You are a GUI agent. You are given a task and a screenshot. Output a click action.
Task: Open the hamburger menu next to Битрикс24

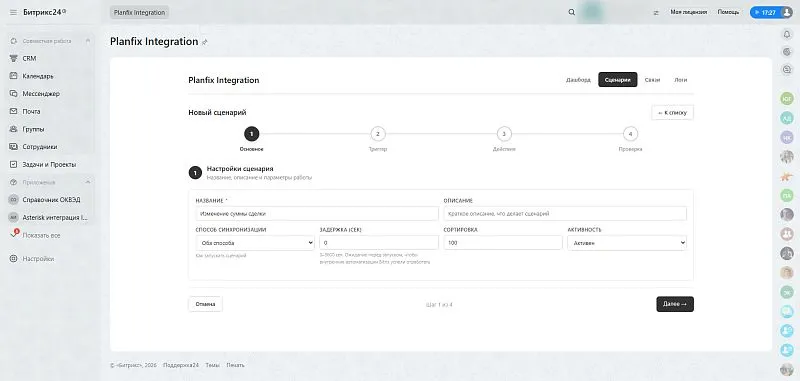pos(13,12)
